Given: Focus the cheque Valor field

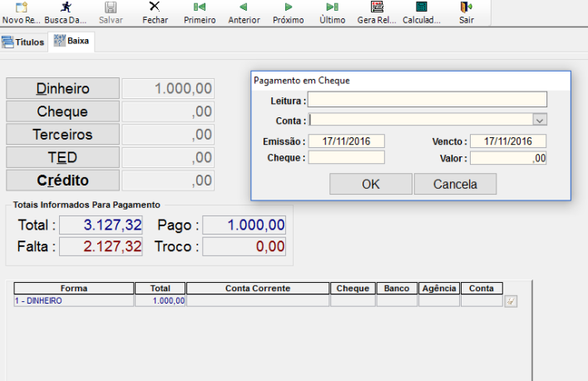Looking at the screenshot, I should click(508, 157).
